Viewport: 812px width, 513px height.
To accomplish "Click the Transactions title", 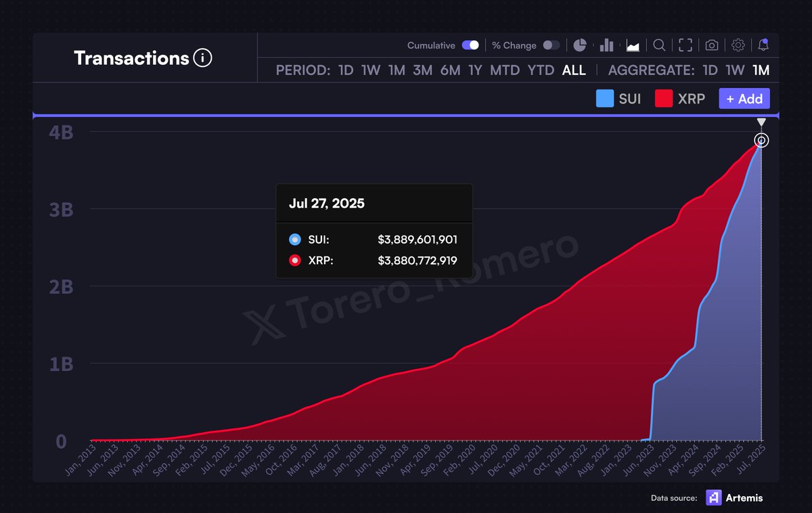I will [131, 58].
